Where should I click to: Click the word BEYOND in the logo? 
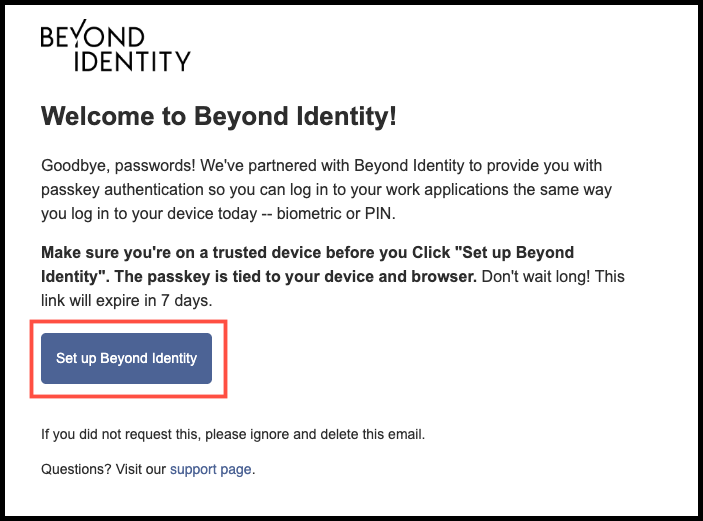coord(93,34)
